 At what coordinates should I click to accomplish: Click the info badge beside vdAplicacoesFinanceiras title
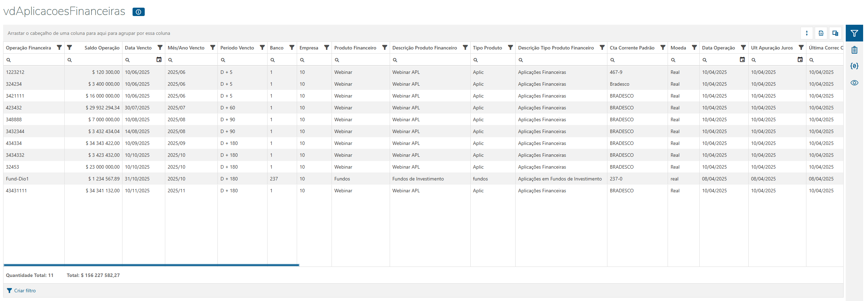point(138,12)
